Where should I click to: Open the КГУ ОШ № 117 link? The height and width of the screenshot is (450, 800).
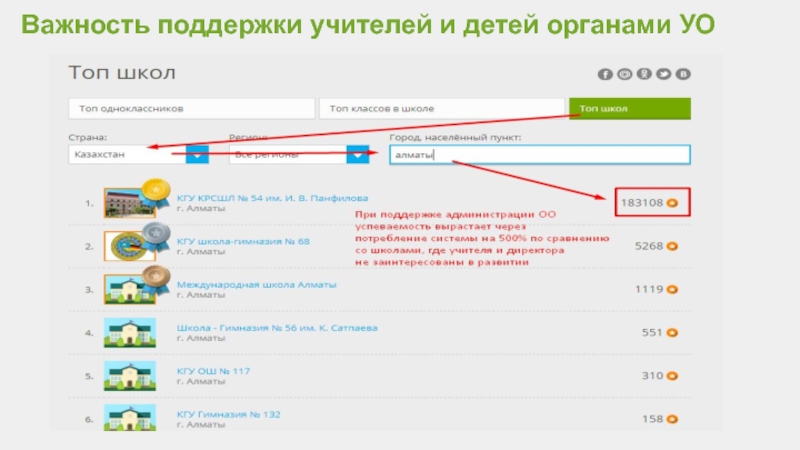[x=213, y=371]
